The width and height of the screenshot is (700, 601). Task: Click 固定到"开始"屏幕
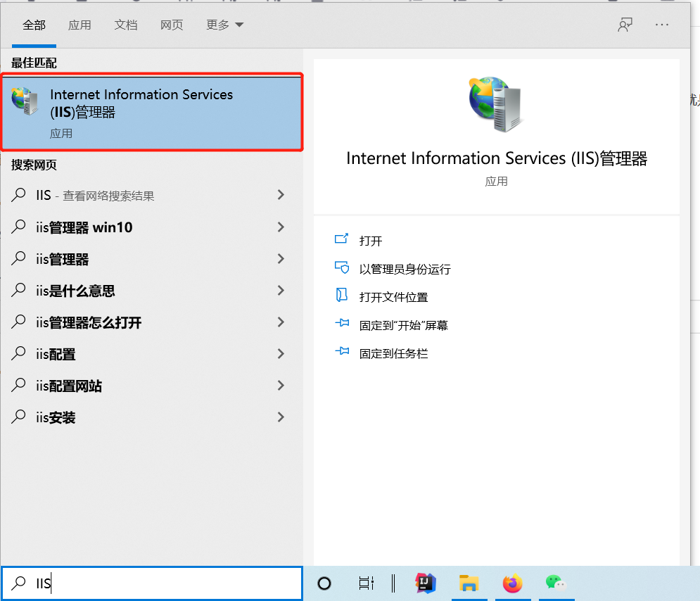[404, 326]
